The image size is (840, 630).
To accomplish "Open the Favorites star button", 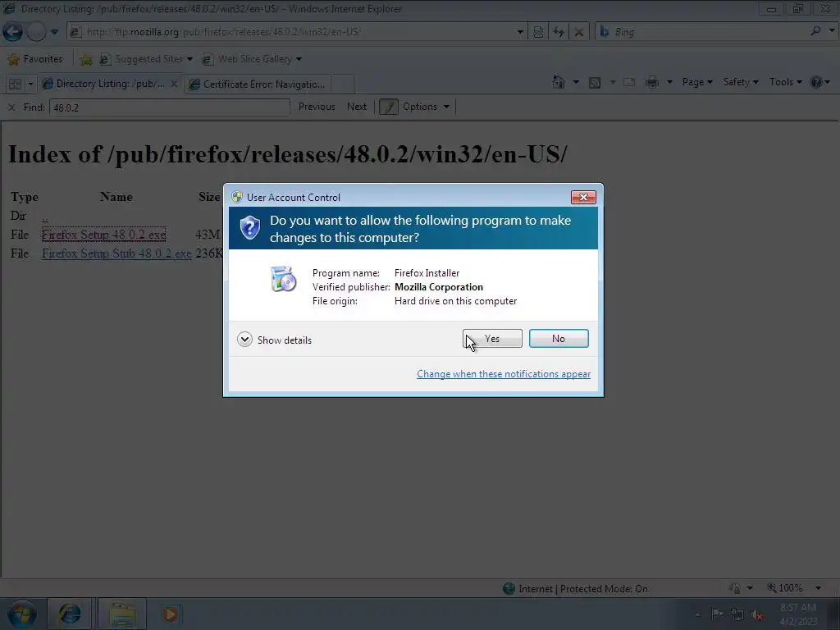I will click(x=35, y=59).
